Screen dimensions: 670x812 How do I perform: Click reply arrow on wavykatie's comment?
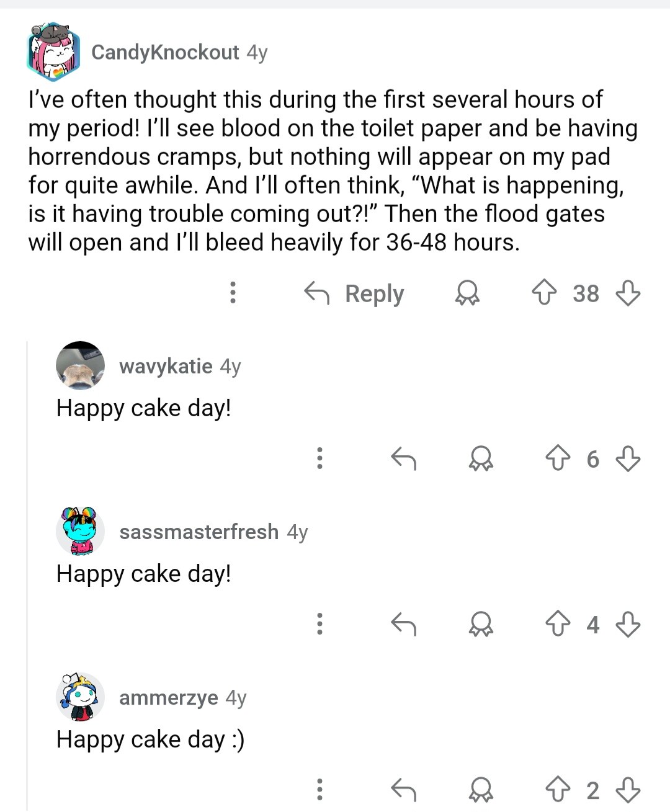403,458
